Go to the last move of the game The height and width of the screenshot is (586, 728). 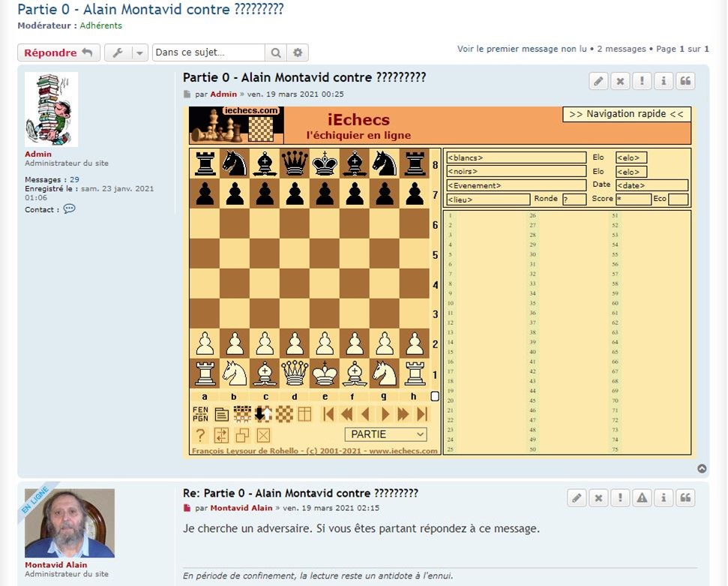coord(422,414)
